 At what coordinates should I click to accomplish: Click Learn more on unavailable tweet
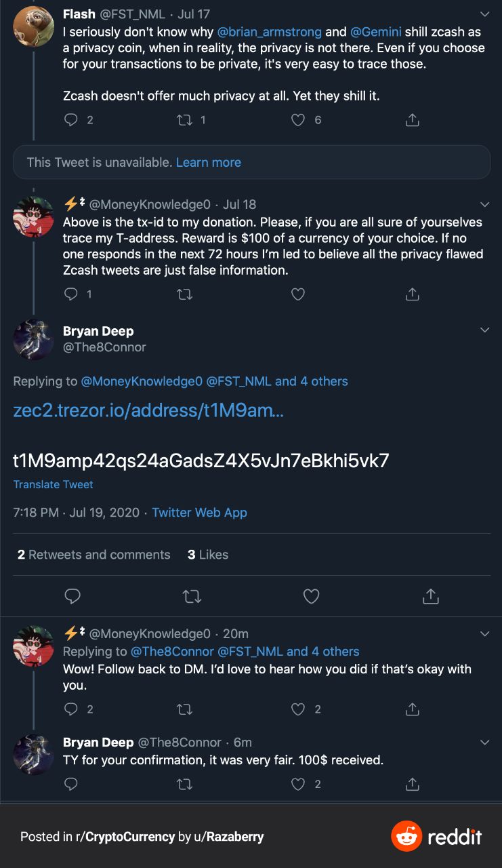coord(208,163)
